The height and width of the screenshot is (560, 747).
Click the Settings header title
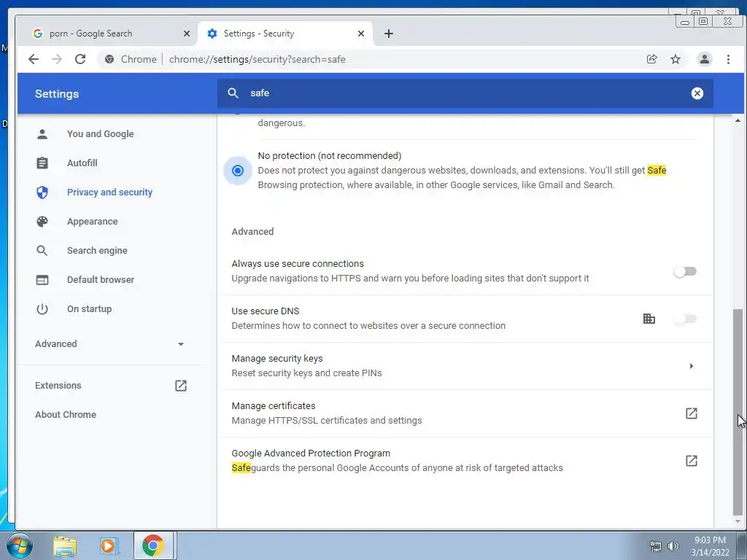click(57, 94)
